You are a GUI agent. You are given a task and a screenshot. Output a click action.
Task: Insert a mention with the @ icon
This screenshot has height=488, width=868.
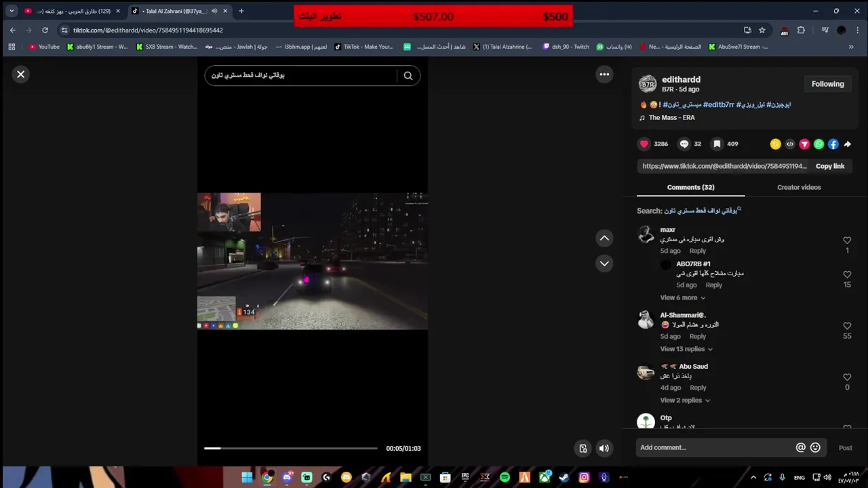(x=801, y=447)
